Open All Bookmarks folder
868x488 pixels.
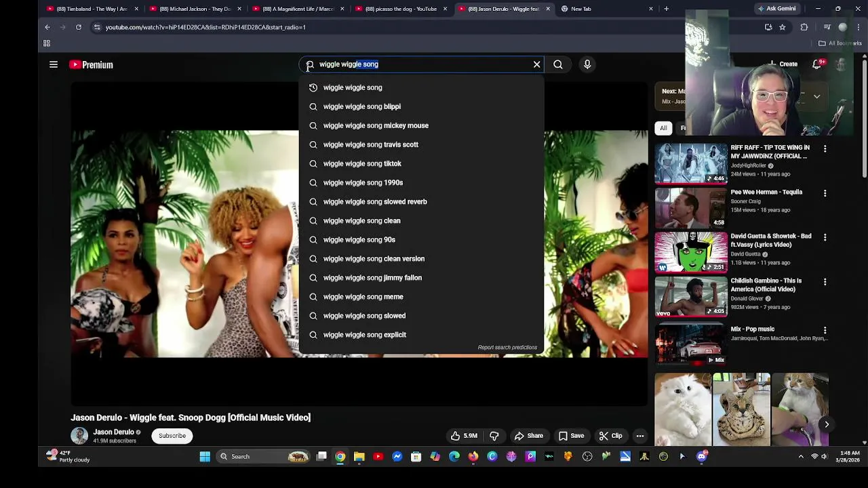840,43
